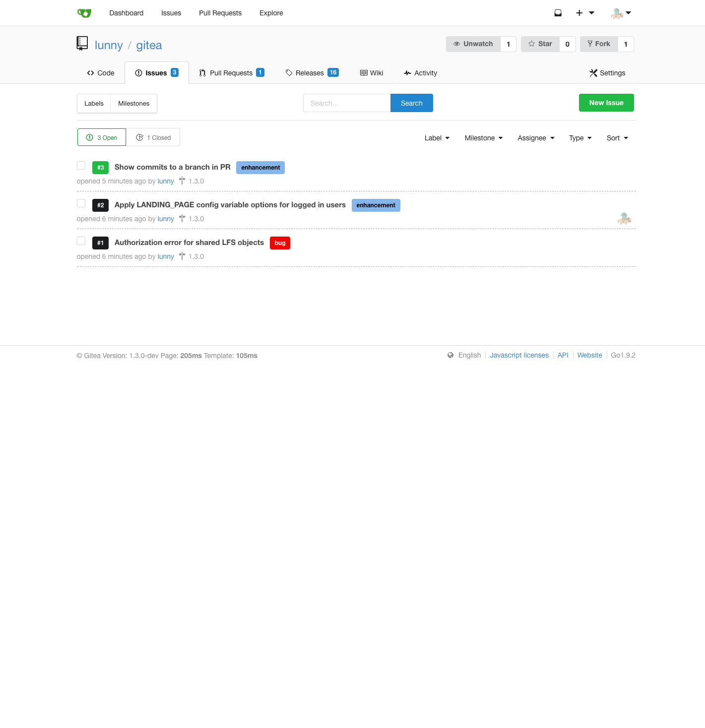Open the Releases tab
The width and height of the screenshot is (705, 728).
click(x=312, y=73)
